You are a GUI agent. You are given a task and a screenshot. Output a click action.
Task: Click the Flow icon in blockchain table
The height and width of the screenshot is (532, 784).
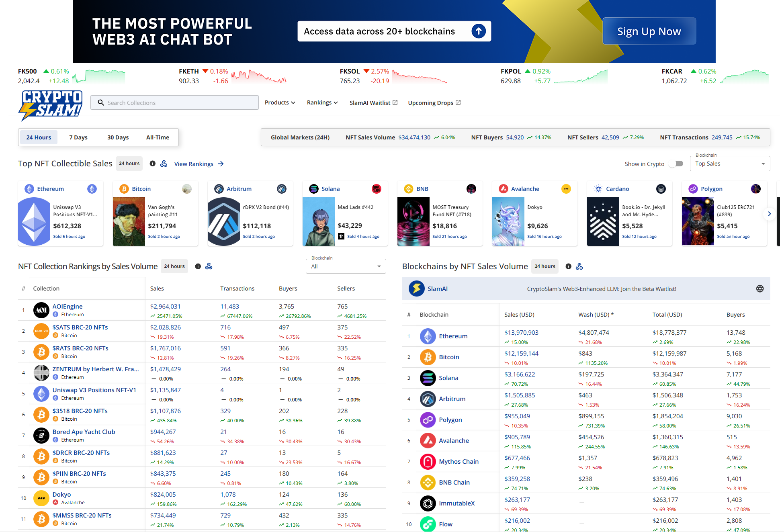(428, 524)
